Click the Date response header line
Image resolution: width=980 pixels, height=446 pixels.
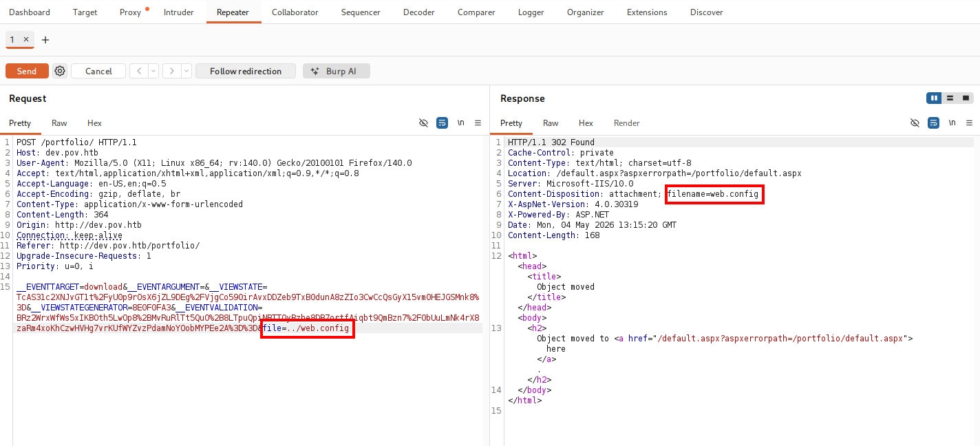tap(592, 225)
